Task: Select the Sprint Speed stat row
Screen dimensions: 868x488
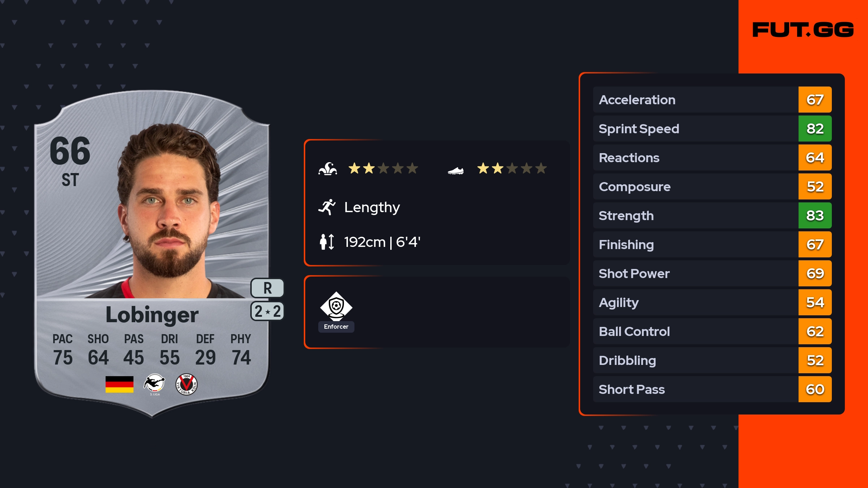Action: [x=695, y=129]
